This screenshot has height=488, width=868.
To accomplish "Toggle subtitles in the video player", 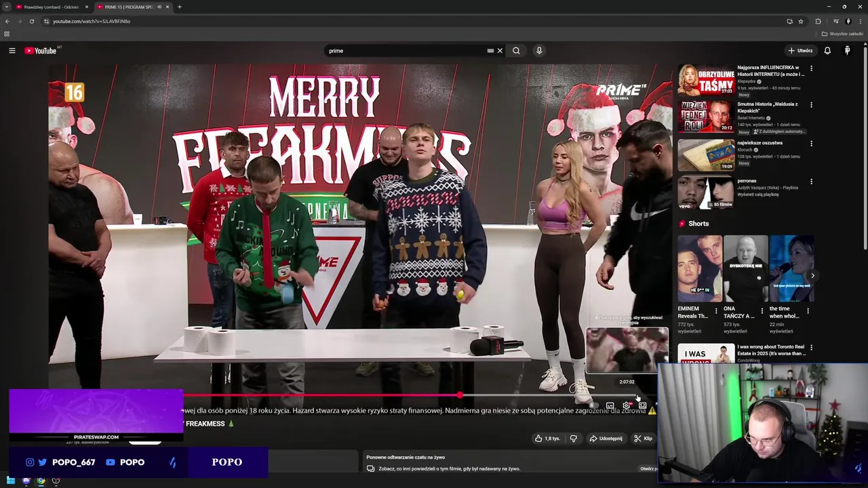I will [610, 406].
